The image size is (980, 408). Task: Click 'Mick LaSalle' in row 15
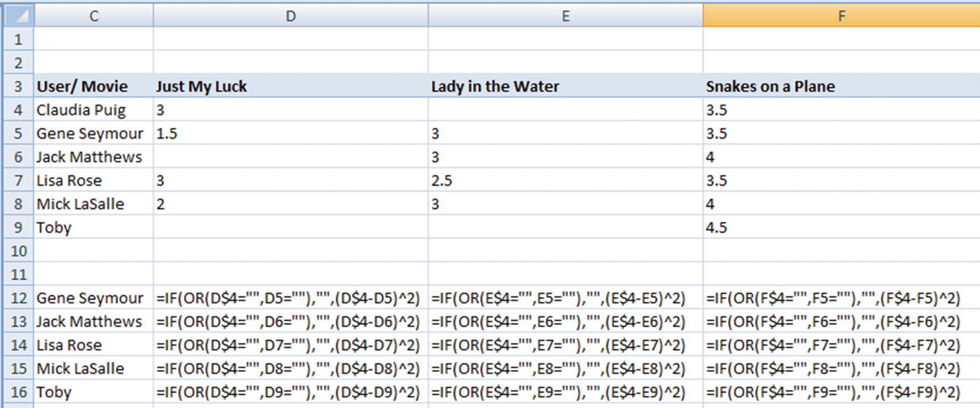point(81,368)
